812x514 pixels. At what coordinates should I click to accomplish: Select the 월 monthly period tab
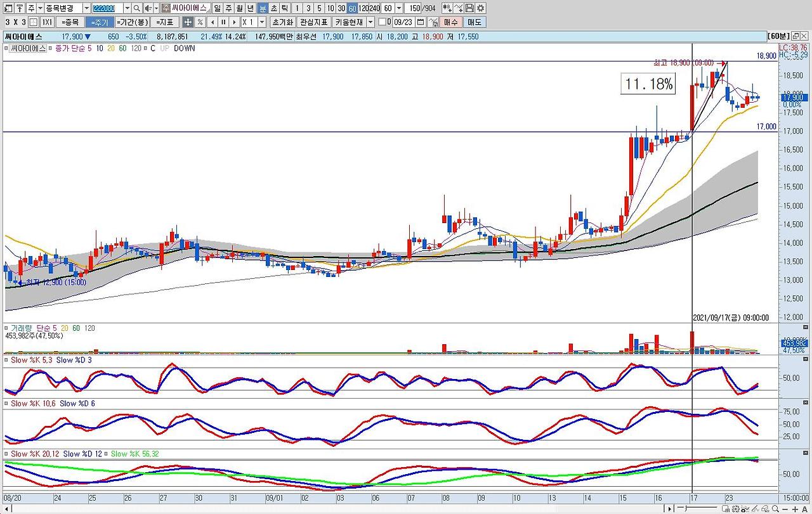click(239, 8)
